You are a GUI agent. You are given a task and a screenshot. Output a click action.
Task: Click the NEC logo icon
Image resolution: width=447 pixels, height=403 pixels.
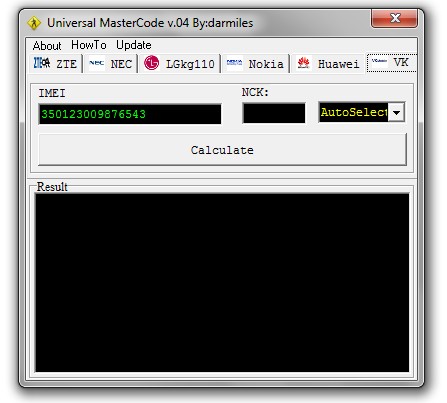(96, 63)
